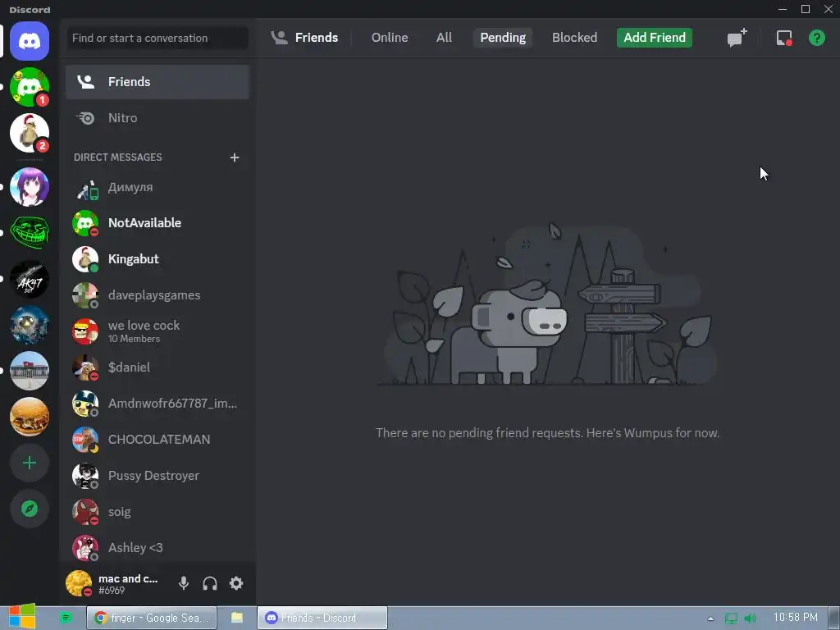Open DM with Kingabut
Viewport: 840px width, 630px height.
[x=157, y=259]
